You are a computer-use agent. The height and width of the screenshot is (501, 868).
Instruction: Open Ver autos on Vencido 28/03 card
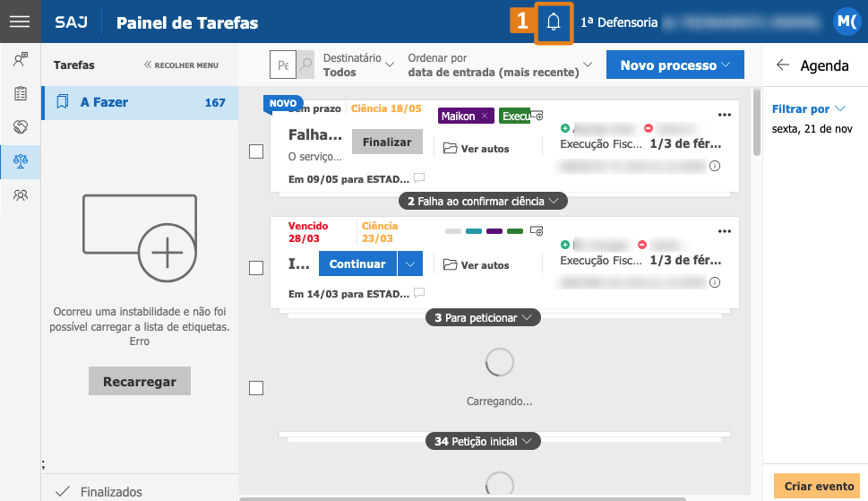(x=476, y=264)
